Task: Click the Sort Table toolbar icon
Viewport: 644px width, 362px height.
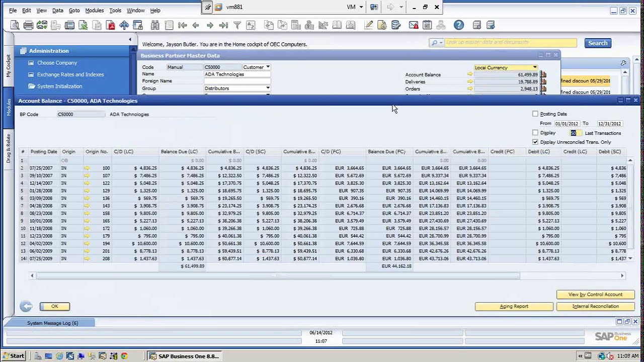Action: coord(251,25)
